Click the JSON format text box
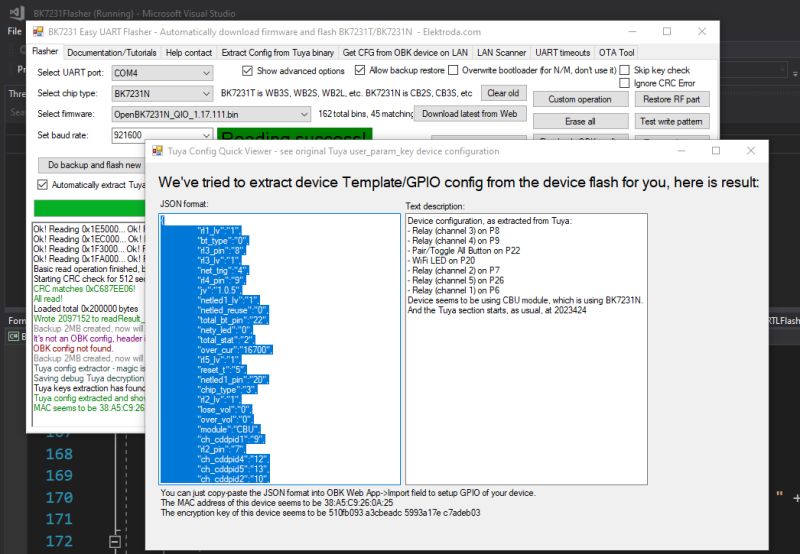This screenshot has width=800, height=554. coord(280,349)
